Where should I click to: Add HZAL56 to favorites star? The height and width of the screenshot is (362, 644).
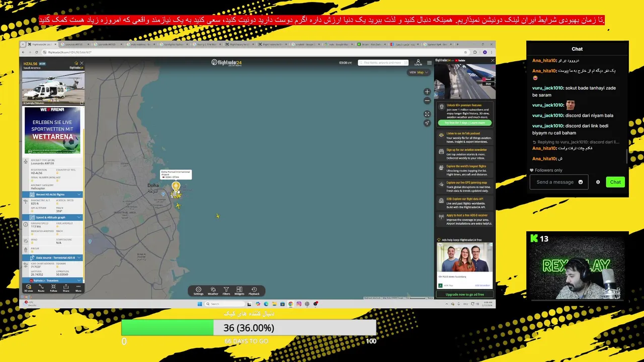[x=76, y=63]
